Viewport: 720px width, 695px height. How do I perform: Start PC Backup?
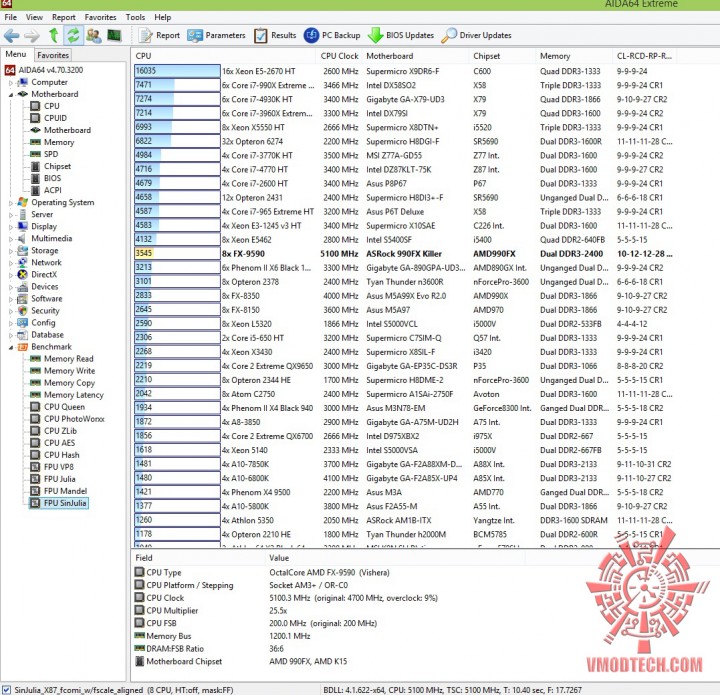pos(332,35)
